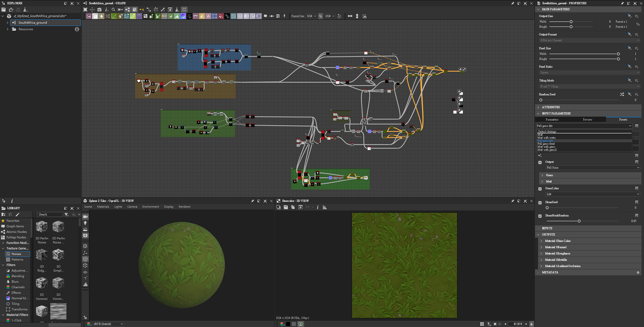Click the camera icon in 3D view sidebar
Screen dimensions: 644x327
click(85, 217)
